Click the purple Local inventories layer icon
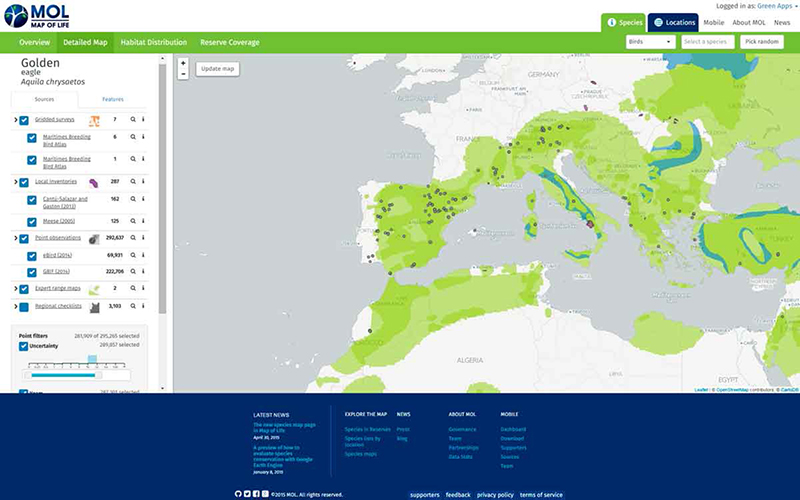 (94, 183)
